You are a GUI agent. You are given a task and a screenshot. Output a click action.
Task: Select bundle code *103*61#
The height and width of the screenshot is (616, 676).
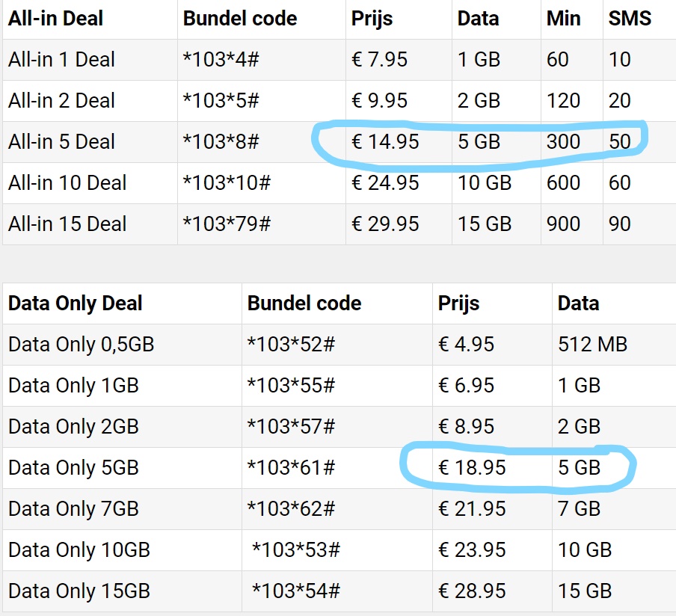291,468
